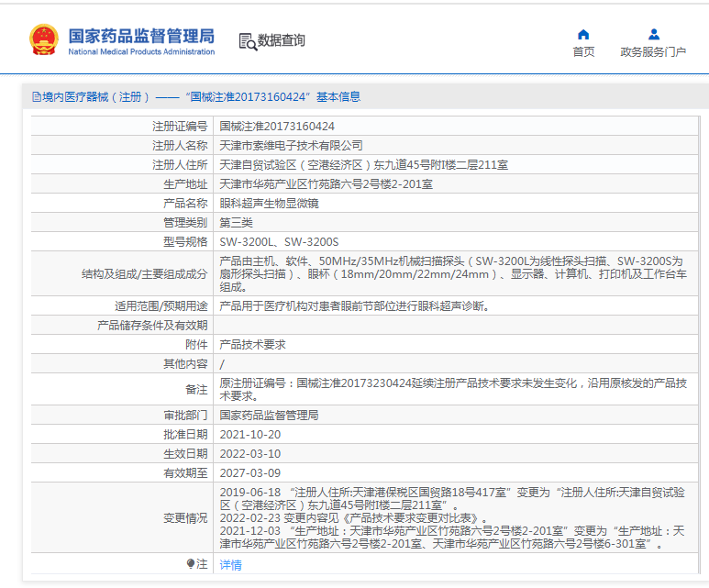
Task: Click the national emblem logo
Action: [x=44, y=40]
